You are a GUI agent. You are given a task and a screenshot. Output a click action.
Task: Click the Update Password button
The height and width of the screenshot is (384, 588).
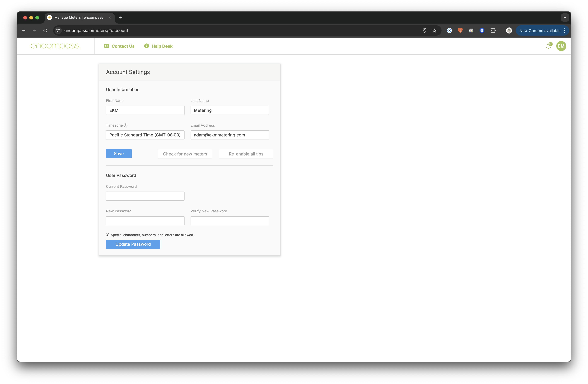tap(133, 244)
